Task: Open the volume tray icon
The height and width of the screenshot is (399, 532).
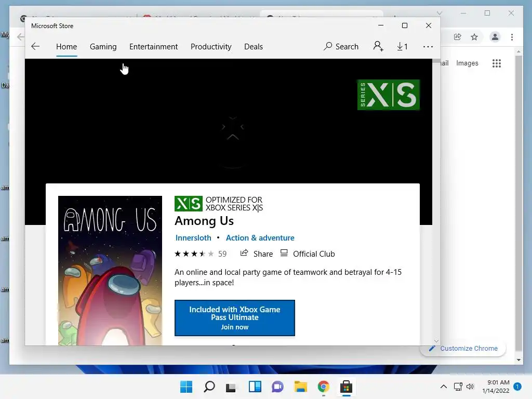Action: click(x=470, y=387)
